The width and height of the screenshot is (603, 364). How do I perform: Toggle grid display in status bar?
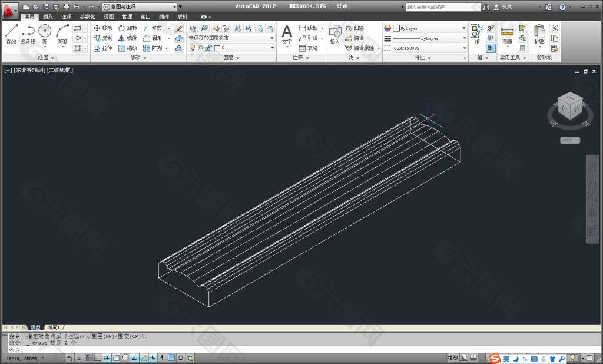(x=88, y=358)
